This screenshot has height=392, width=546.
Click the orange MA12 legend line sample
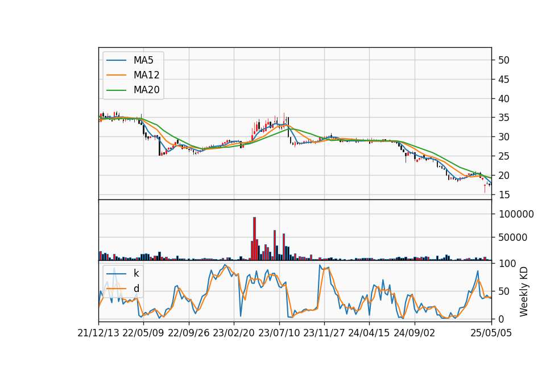[x=116, y=75]
